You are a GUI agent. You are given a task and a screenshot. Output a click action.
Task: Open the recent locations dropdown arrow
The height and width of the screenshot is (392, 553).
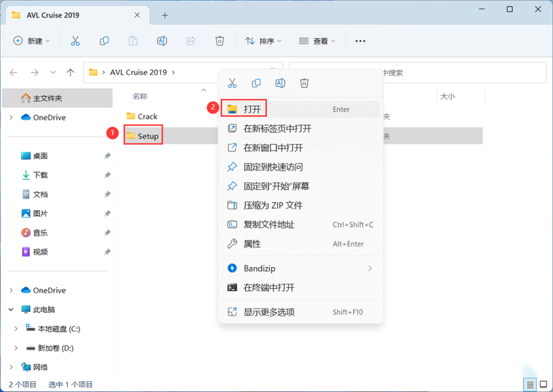coord(53,72)
